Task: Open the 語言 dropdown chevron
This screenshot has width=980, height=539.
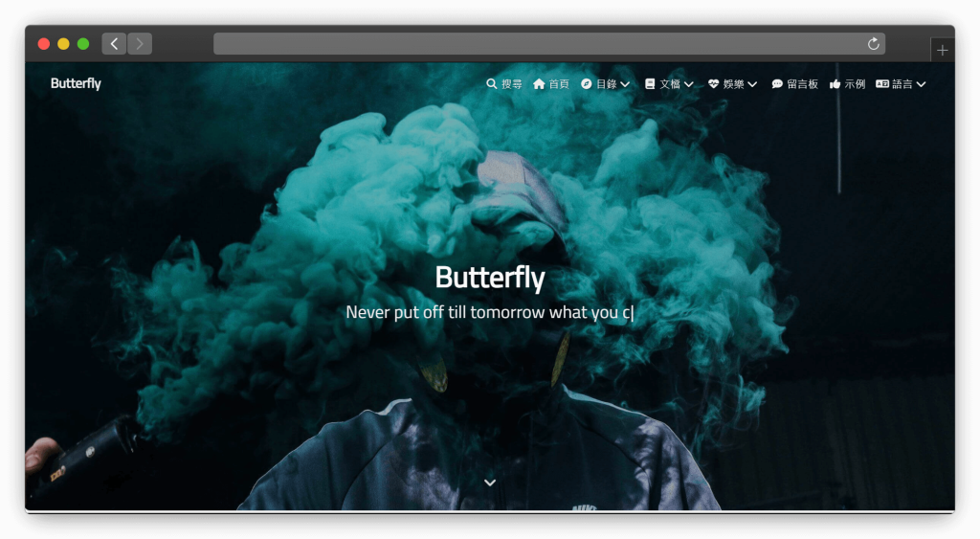Action: click(921, 84)
